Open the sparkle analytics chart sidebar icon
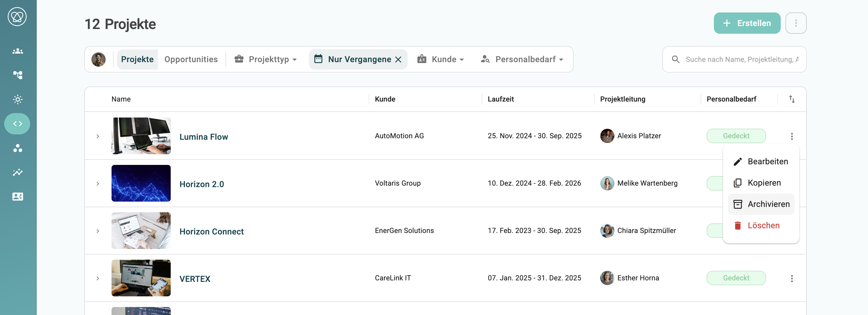The width and height of the screenshot is (868, 315). [x=17, y=172]
